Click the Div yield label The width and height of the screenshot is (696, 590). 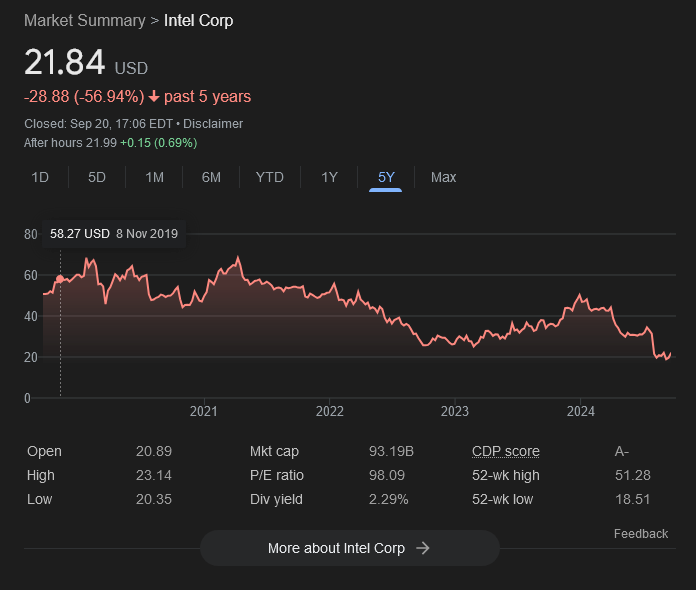pos(276,499)
